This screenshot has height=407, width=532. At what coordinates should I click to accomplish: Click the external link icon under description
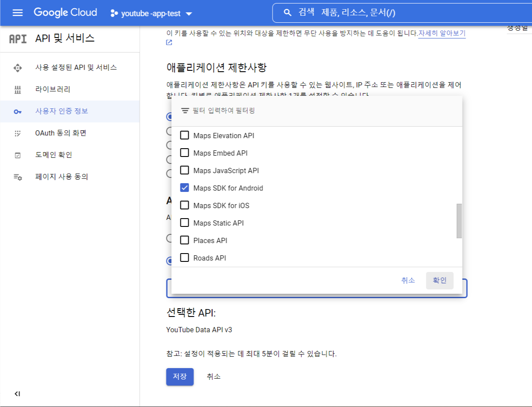169,42
